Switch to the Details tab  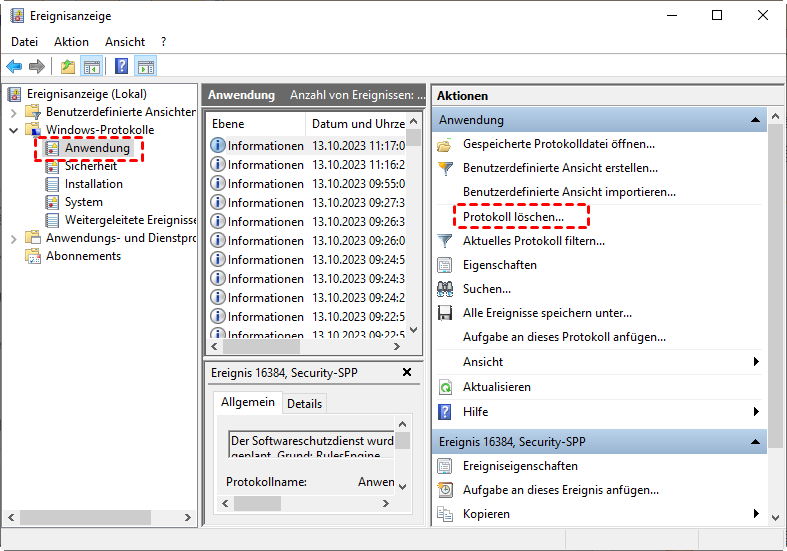(x=304, y=404)
